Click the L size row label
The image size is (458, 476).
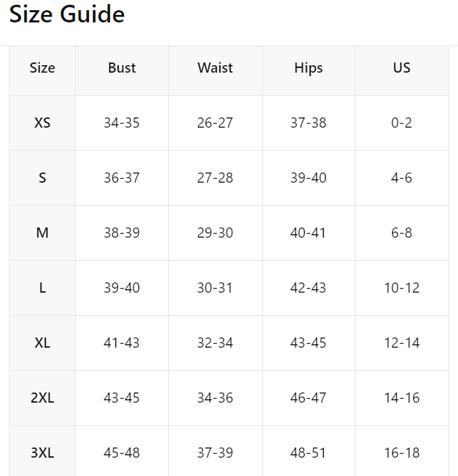42,288
